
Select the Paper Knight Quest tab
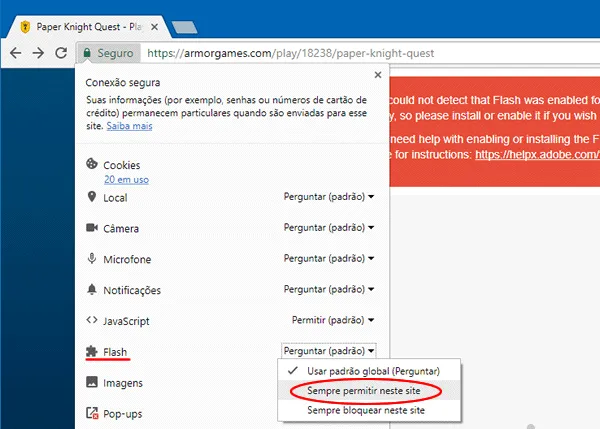[89, 27]
